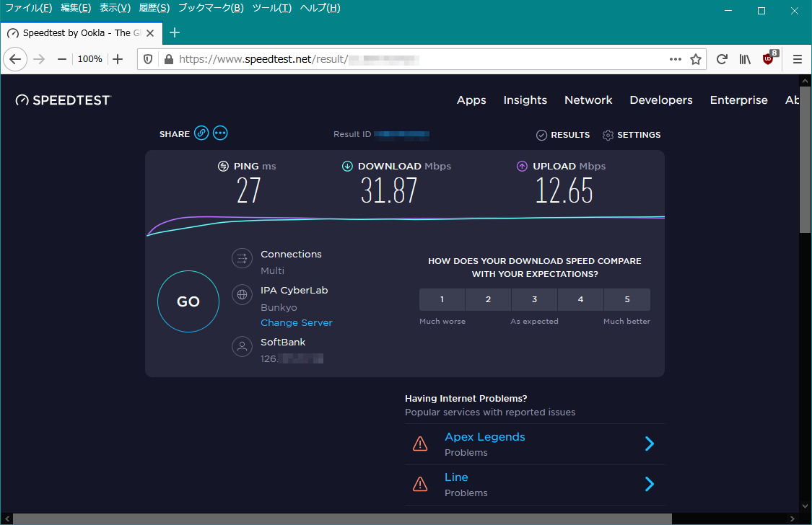Open Firefox library icon
Screen dimensions: 812x525
click(745, 59)
